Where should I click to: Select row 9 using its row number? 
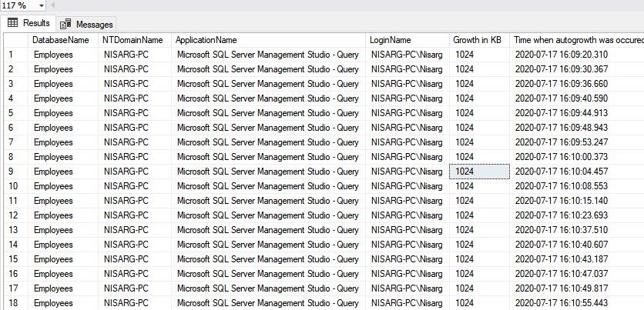point(15,172)
